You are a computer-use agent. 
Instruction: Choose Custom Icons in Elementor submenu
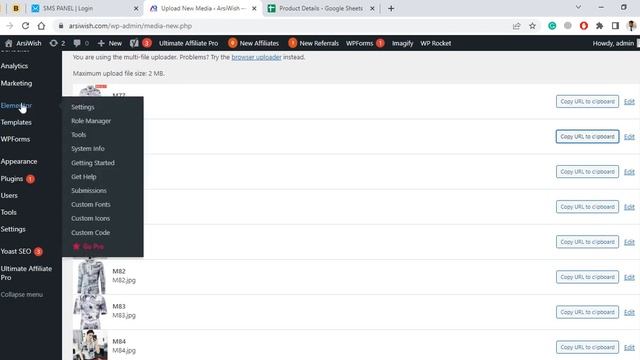pos(90,218)
